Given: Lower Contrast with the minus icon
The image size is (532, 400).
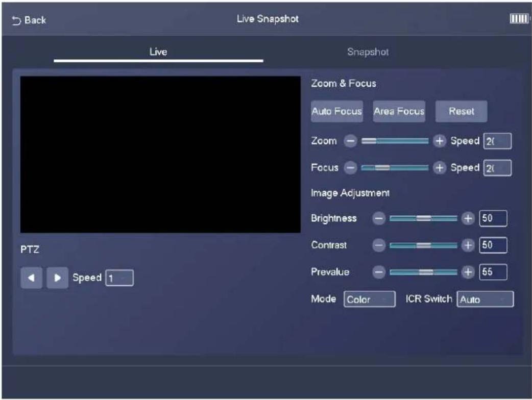Looking at the screenshot, I should coord(379,245).
